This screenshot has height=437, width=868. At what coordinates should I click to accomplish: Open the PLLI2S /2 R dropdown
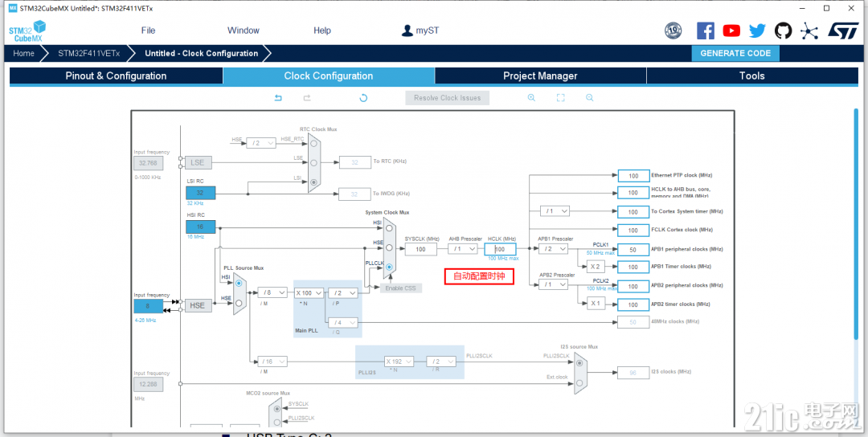coord(441,361)
